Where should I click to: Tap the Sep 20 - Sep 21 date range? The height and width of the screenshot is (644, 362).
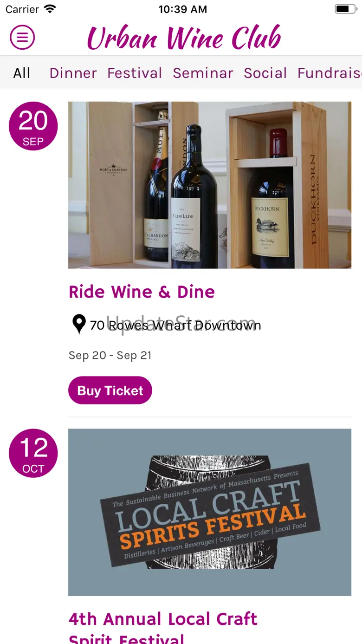tap(110, 355)
